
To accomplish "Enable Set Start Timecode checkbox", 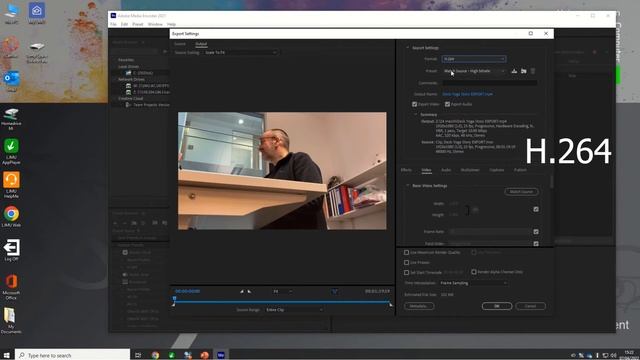I will pyautogui.click(x=407, y=272).
